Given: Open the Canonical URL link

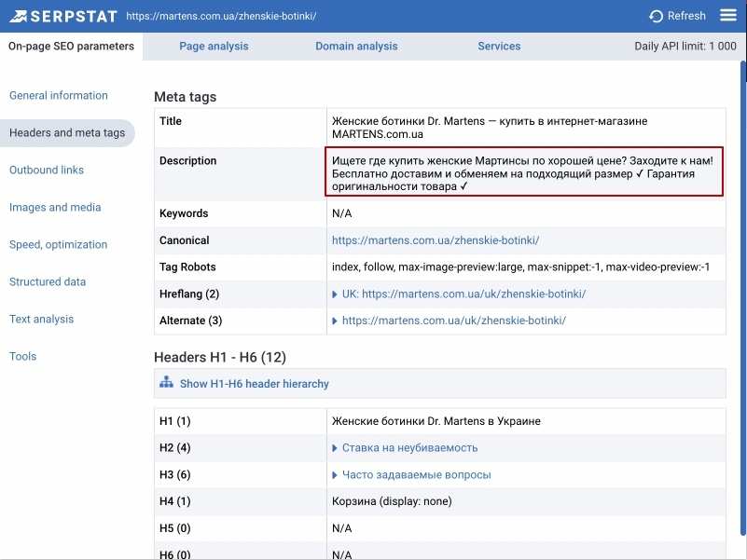Looking at the screenshot, I should (436, 240).
